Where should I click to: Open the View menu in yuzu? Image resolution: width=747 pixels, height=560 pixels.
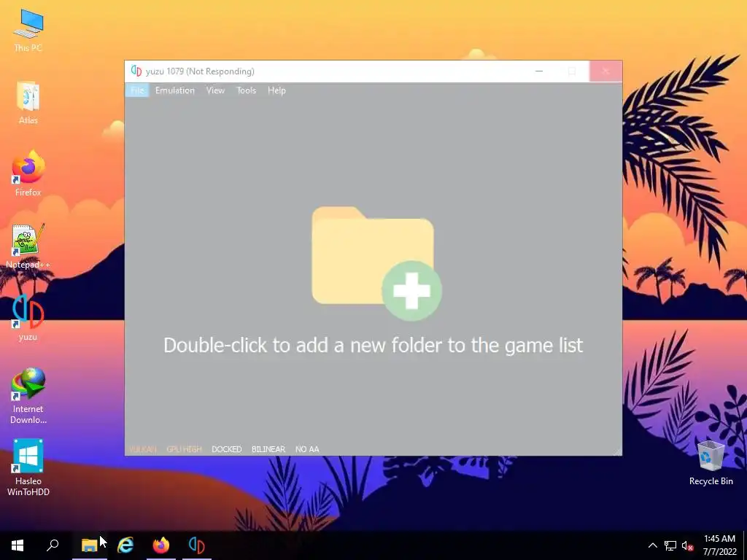215,90
